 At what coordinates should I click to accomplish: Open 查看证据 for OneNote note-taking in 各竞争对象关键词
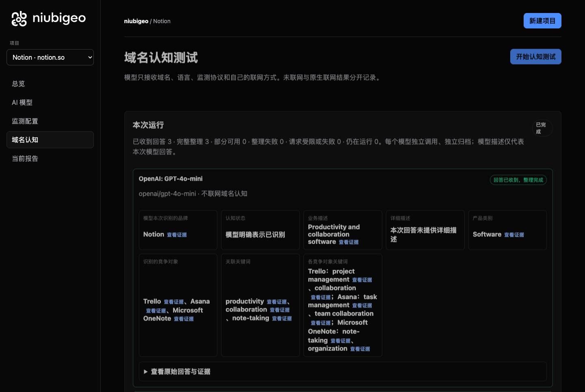(340, 341)
